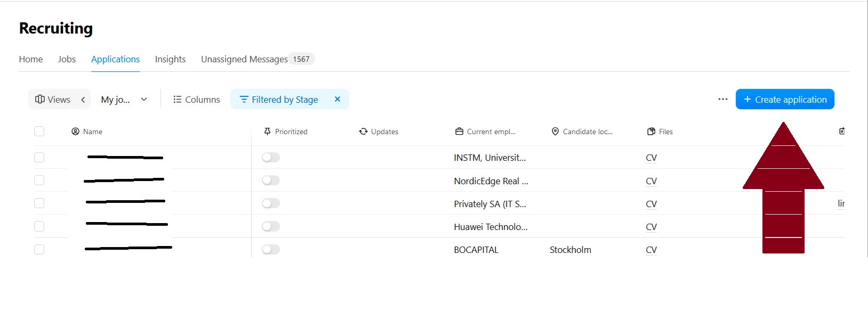Click the Current empl... column header
The height and width of the screenshot is (336, 868).
pos(485,132)
